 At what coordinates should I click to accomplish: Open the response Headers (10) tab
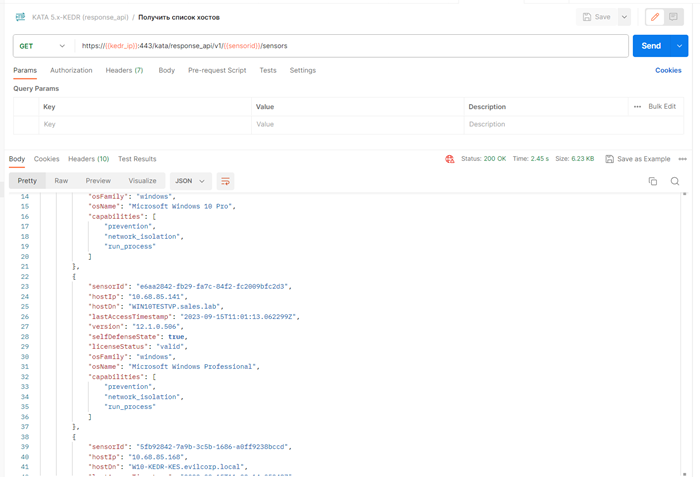(x=88, y=159)
